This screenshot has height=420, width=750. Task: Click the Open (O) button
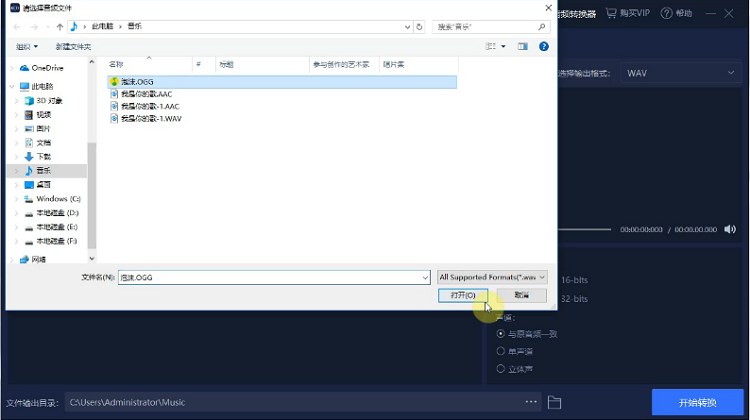coord(463,295)
